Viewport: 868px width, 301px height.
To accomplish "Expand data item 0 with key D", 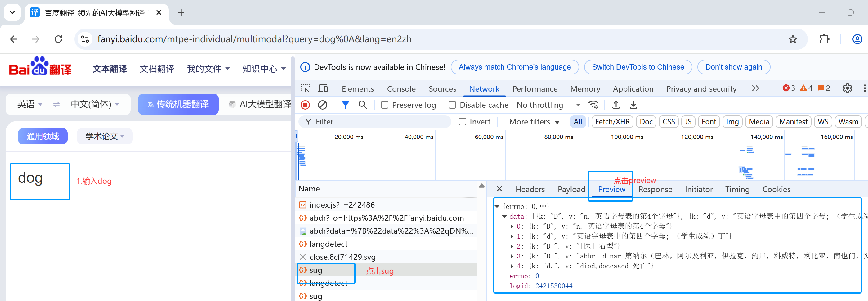I will (x=512, y=226).
